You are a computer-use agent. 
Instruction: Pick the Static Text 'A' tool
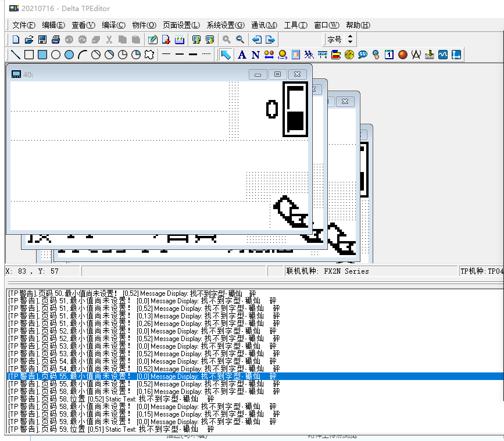[241, 55]
